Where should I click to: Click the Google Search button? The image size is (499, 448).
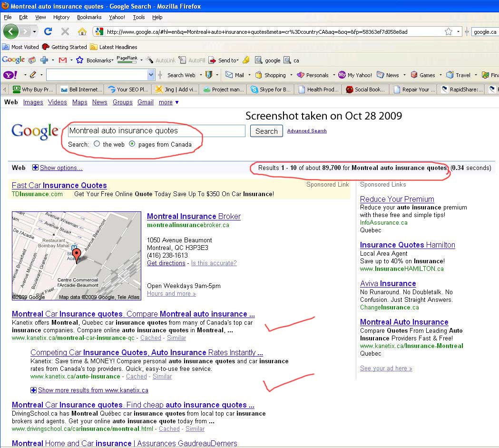coord(266,131)
